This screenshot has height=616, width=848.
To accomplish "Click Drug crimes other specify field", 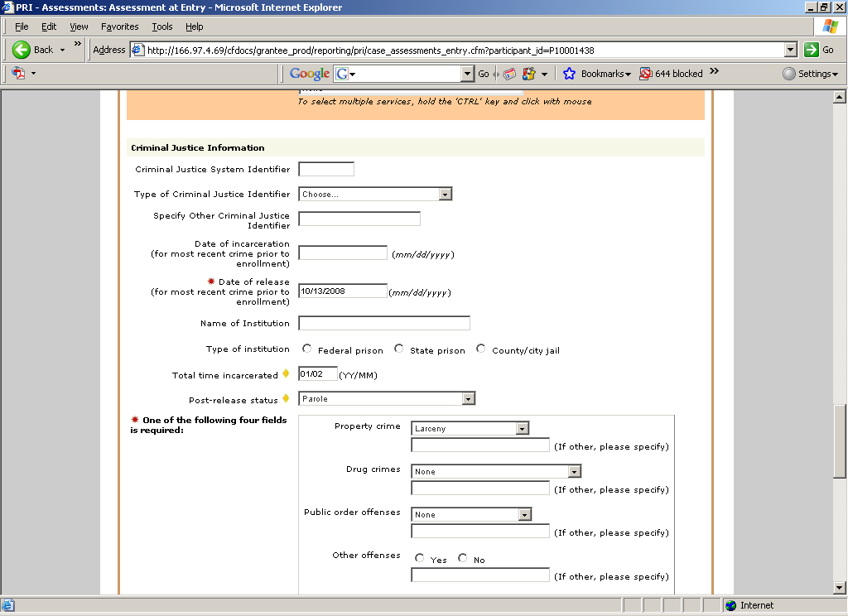I will click(480, 488).
